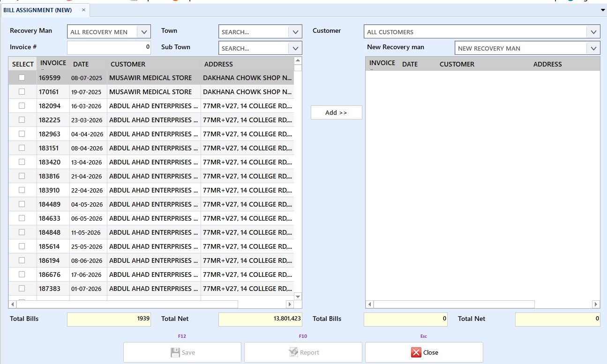607x364 pixels.
Task: Click right table horizontal scrollbar right arrow
Action: (x=596, y=305)
